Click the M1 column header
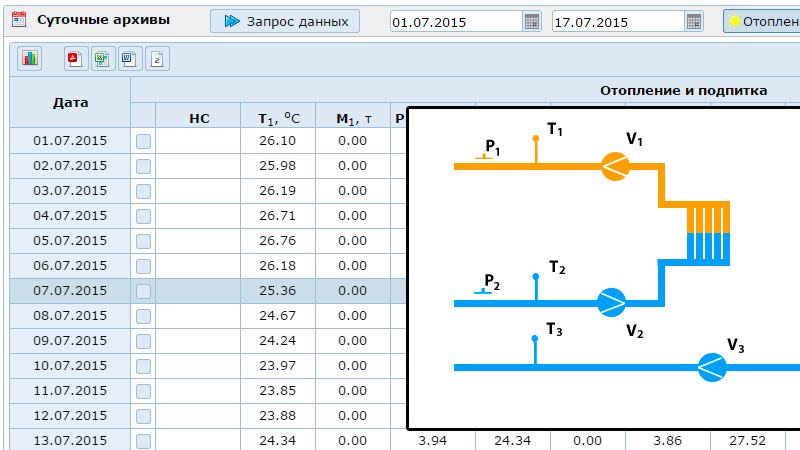Viewport: 800px width, 450px height. [353, 119]
